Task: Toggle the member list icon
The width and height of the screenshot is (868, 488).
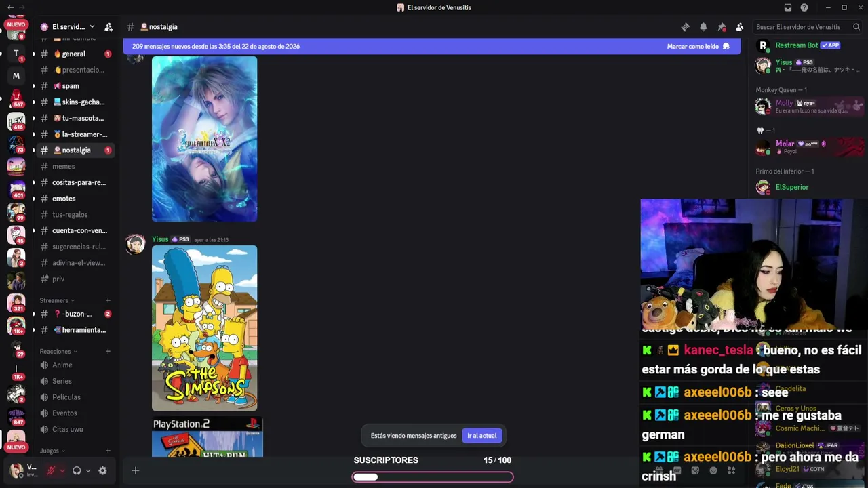Action: click(739, 27)
